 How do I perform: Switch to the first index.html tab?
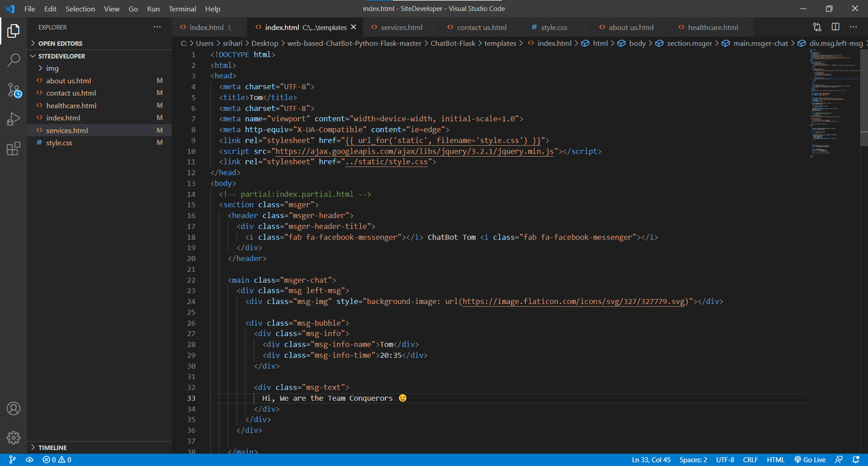[209, 27]
